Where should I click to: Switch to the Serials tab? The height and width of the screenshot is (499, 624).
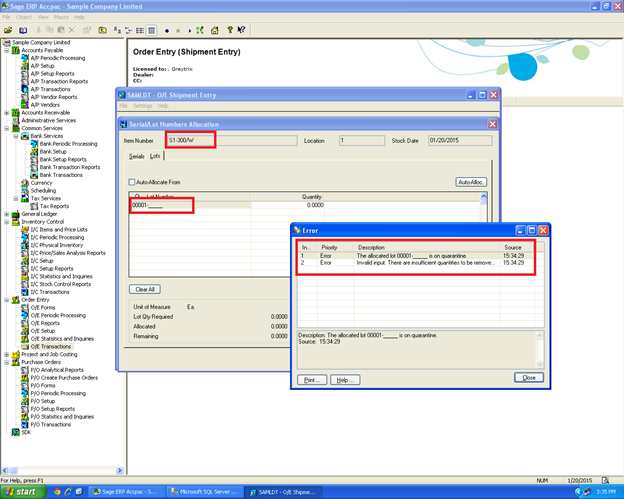pos(136,156)
